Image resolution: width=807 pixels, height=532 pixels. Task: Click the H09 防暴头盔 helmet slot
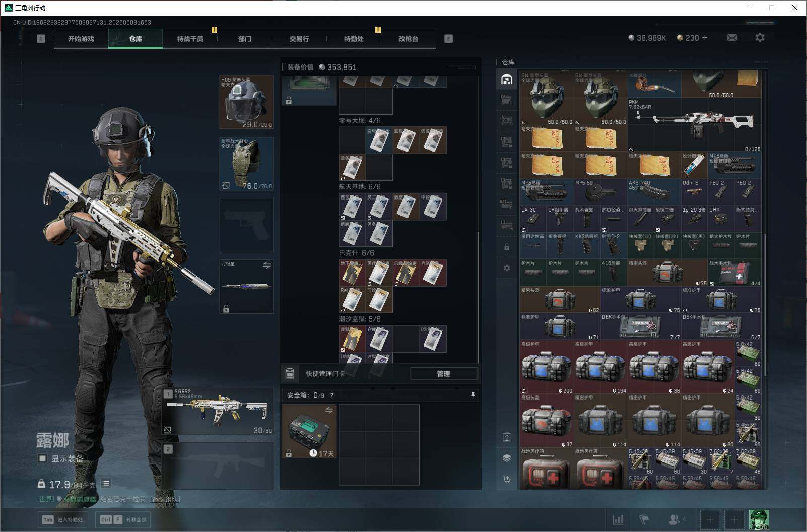(x=246, y=102)
